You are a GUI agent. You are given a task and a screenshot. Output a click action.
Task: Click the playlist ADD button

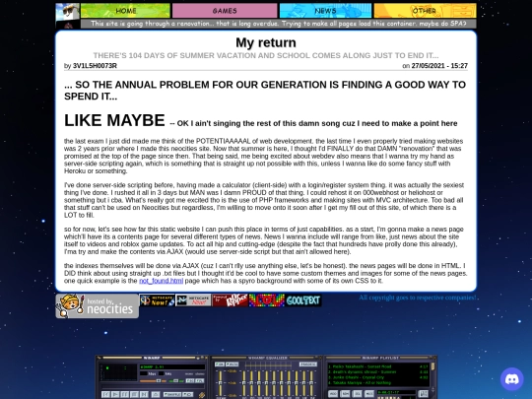[x=333, y=394]
